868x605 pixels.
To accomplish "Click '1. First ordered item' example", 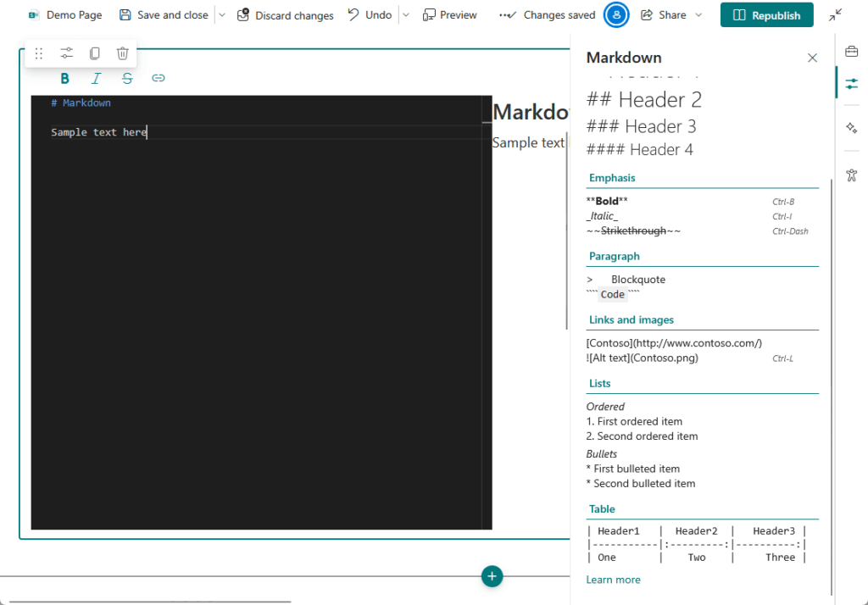I will (634, 422).
